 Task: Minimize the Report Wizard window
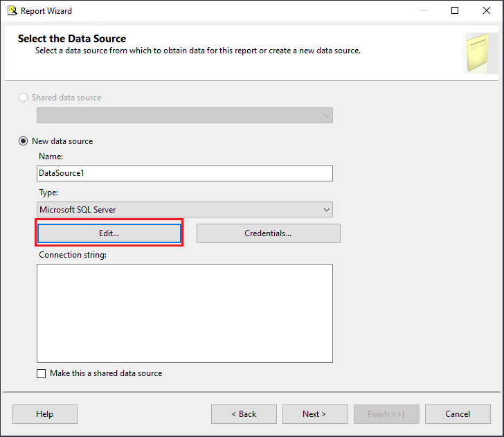coord(424,10)
